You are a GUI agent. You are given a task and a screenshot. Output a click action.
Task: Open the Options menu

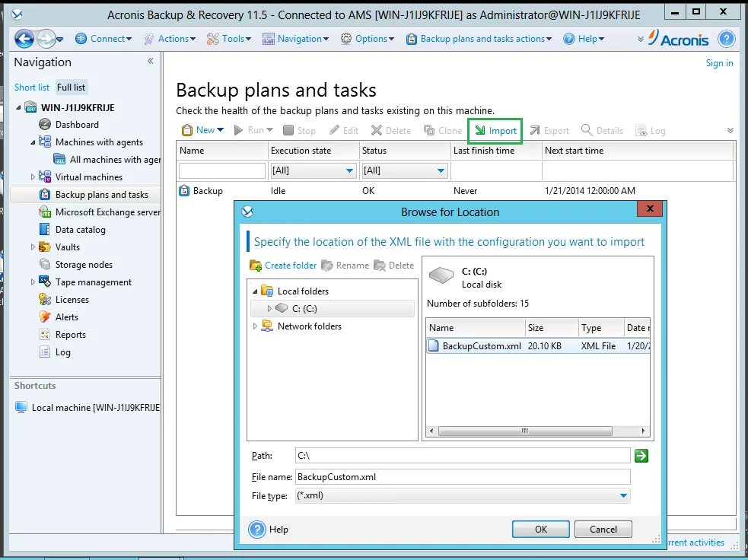click(x=368, y=39)
